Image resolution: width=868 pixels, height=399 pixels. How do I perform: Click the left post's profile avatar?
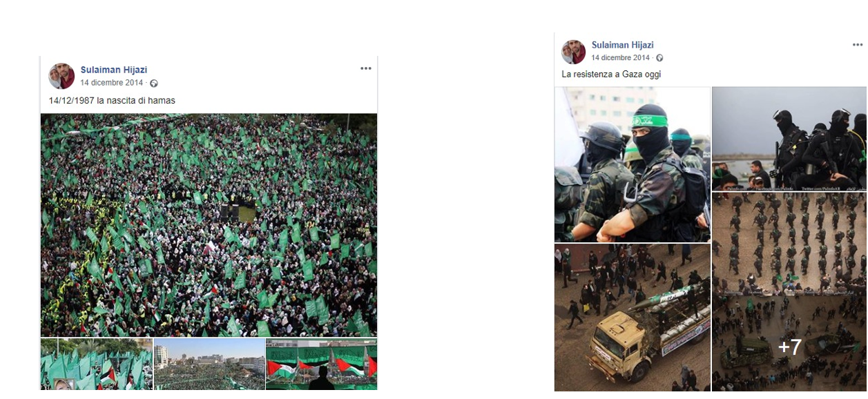click(x=61, y=76)
